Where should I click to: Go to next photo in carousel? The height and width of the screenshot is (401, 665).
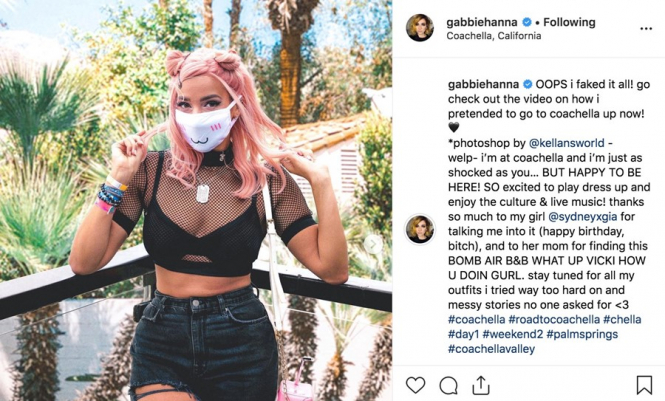373,244
